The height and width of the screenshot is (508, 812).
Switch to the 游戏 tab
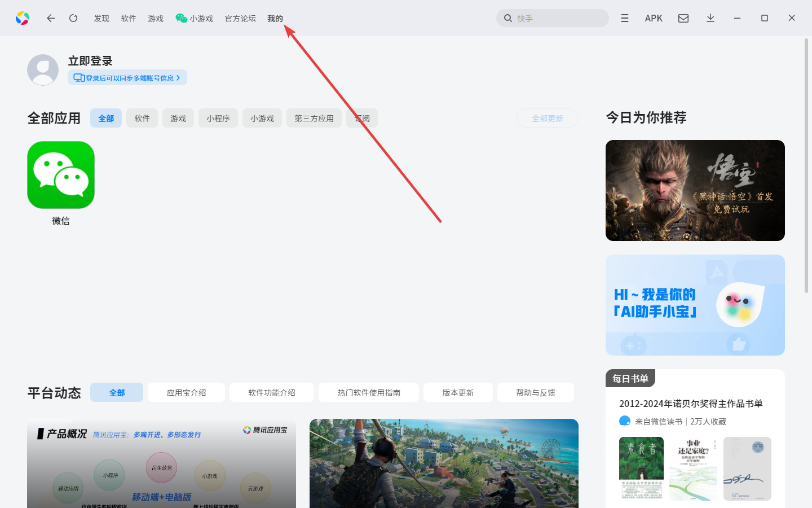click(156, 18)
